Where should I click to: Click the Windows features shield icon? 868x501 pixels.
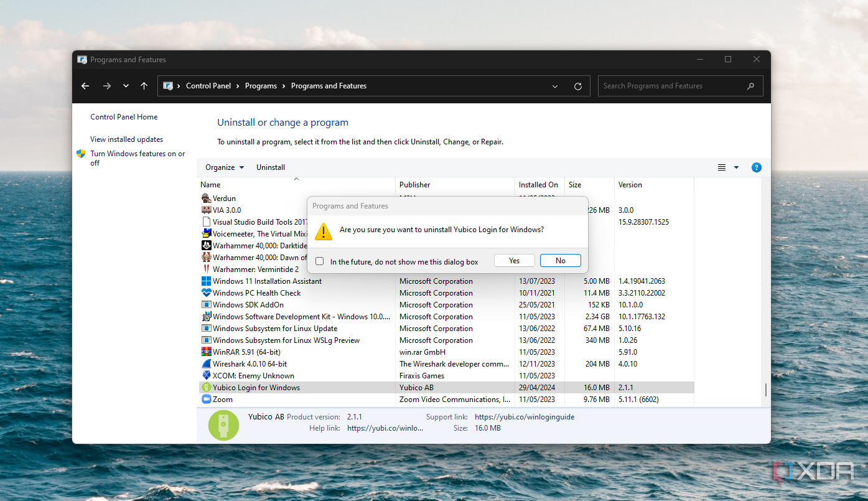(81, 154)
